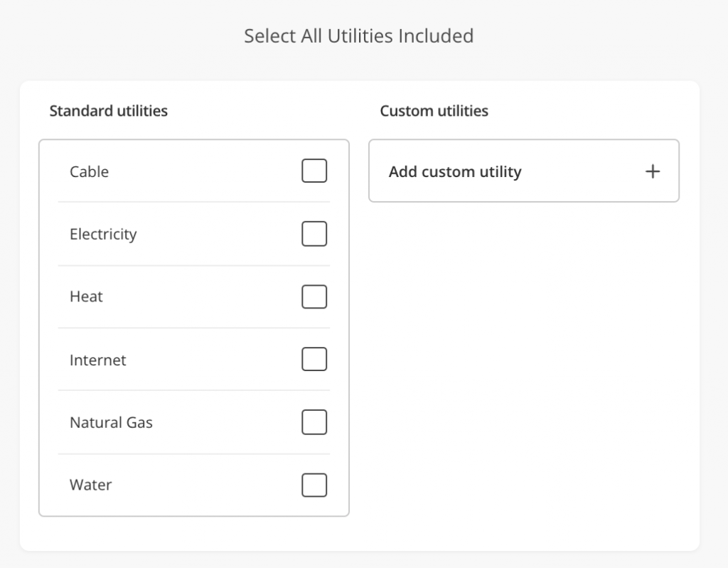The width and height of the screenshot is (728, 568).
Task: Check the Cable utility checkbox
Action: [314, 171]
